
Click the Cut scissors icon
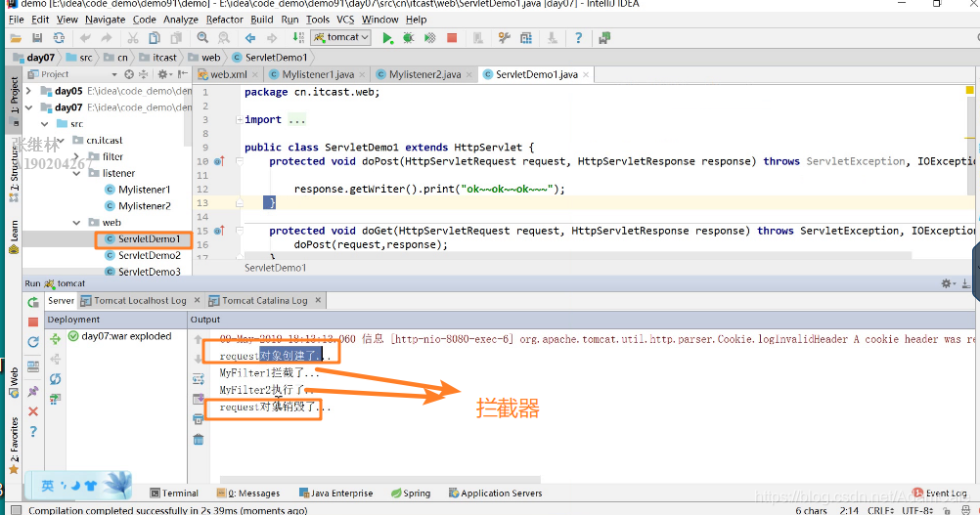click(x=132, y=38)
